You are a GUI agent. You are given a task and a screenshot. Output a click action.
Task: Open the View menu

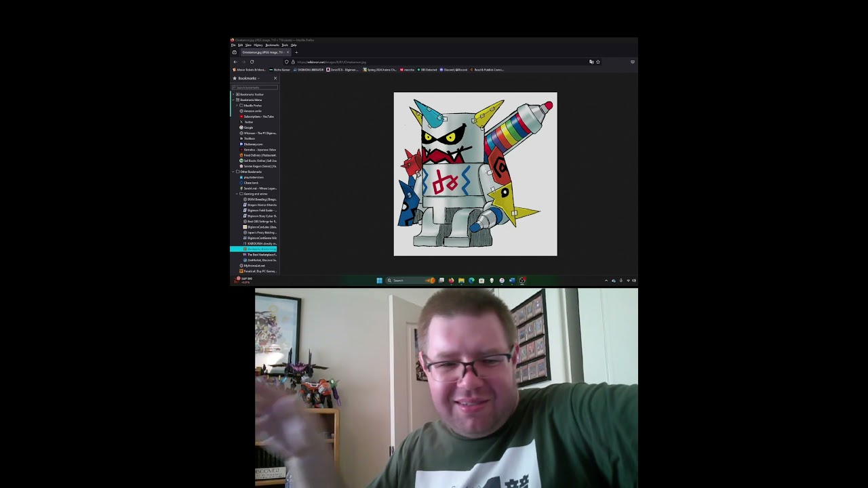point(248,45)
